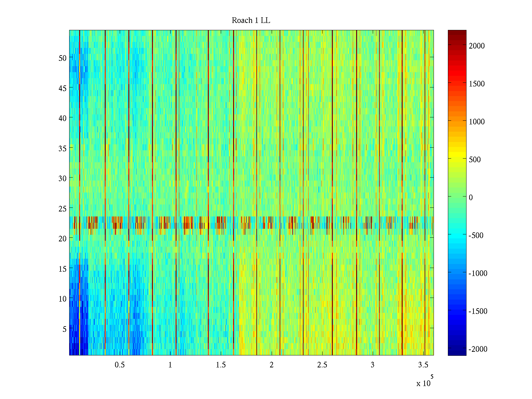Screen dimensions: 532x399
Task: Click the plot title "Roach 1 LL"
Action: pyautogui.click(x=251, y=21)
